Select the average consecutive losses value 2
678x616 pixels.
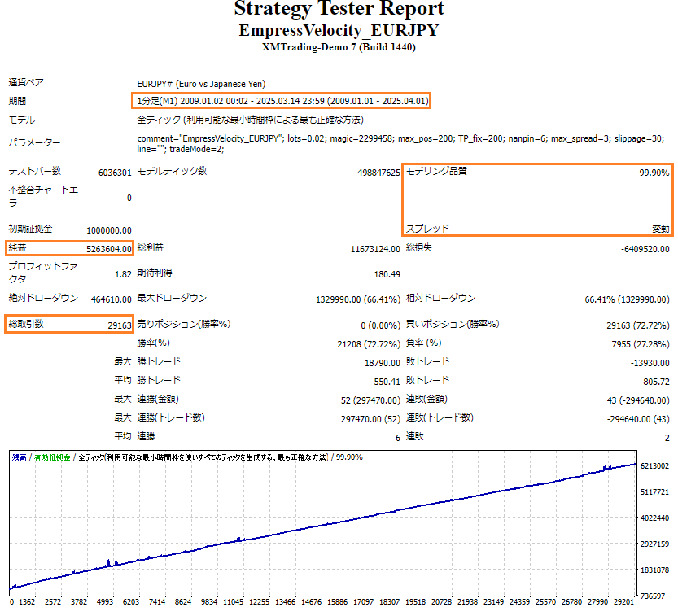(x=667, y=438)
